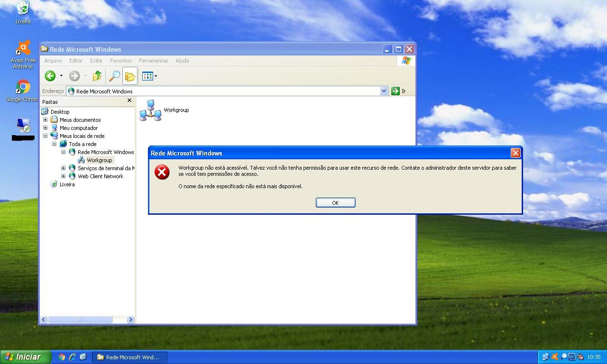Close the Pastas pane with its X
The height and width of the screenshot is (364, 607).
pos(129,101)
